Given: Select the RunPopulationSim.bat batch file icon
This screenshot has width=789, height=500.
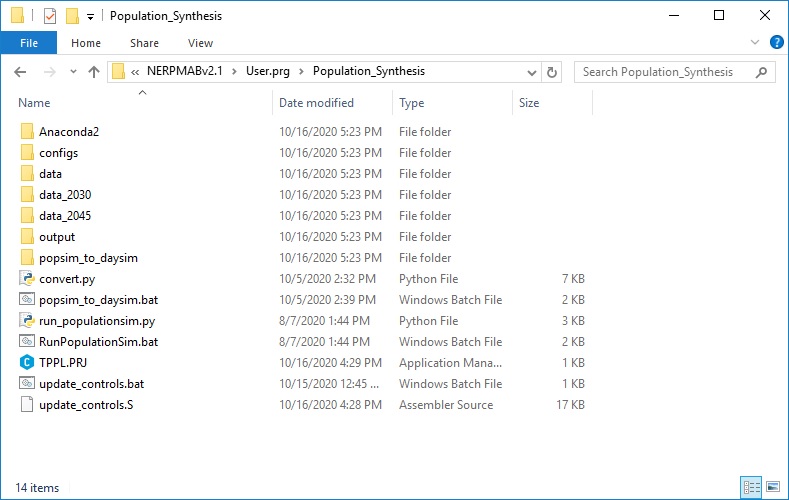Looking at the screenshot, I should [27, 342].
